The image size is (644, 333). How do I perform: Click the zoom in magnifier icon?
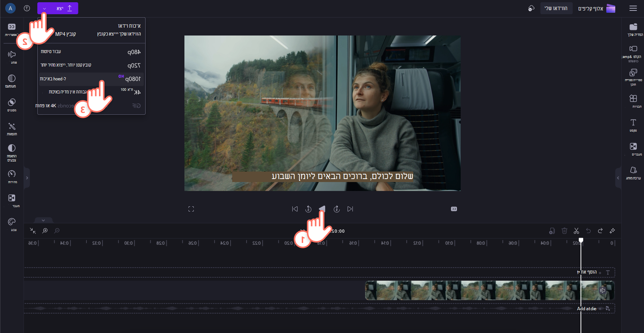45,231
